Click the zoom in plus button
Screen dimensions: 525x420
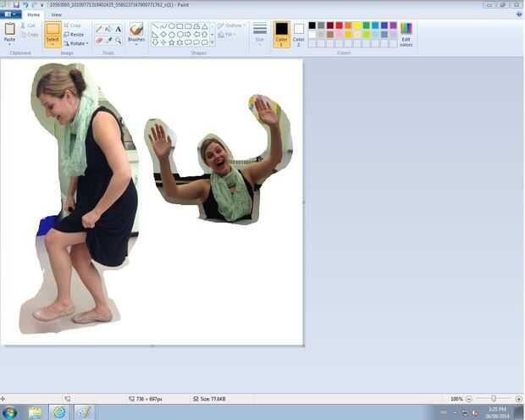pos(518,399)
